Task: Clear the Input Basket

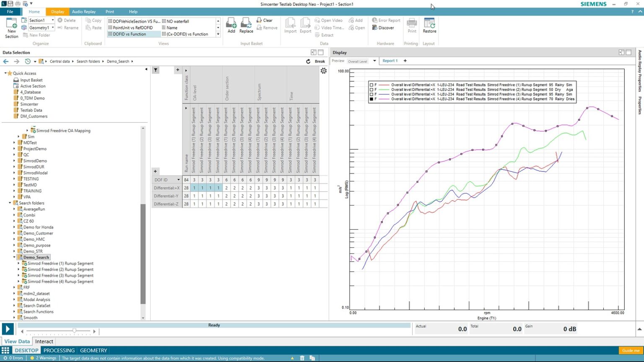Action: tap(265, 20)
